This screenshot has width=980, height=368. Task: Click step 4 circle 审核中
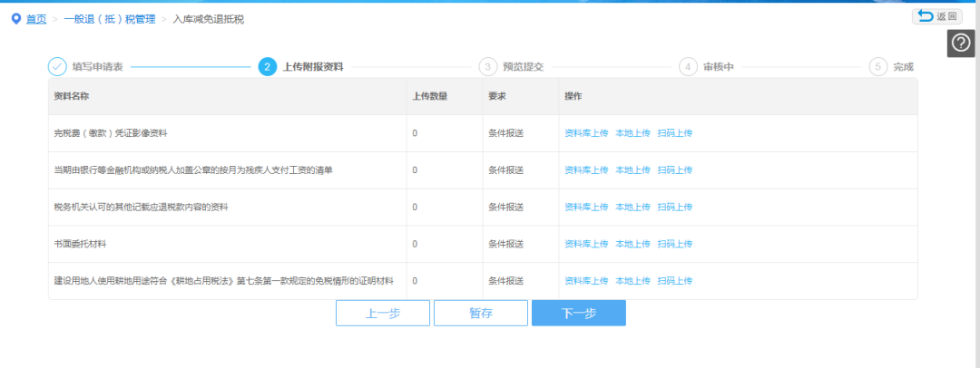click(x=688, y=67)
